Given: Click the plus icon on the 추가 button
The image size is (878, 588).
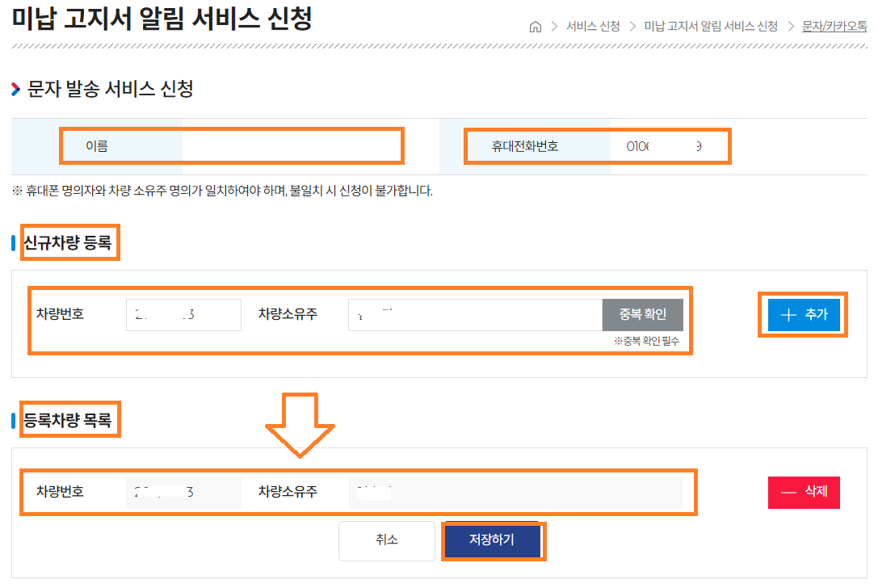Looking at the screenshot, I should (x=790, y=315).
